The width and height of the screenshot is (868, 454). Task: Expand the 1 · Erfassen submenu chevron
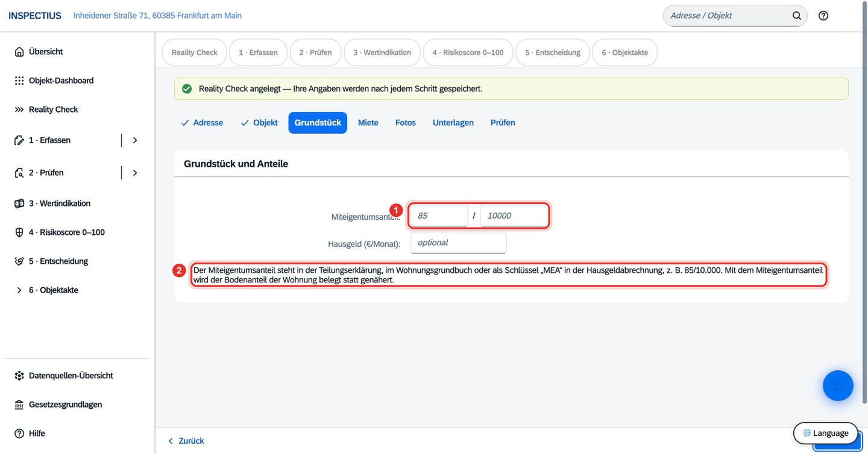tap(135, 140)
